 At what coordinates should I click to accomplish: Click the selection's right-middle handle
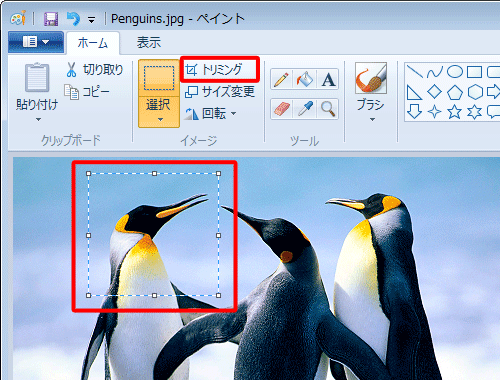click(219, 235)
